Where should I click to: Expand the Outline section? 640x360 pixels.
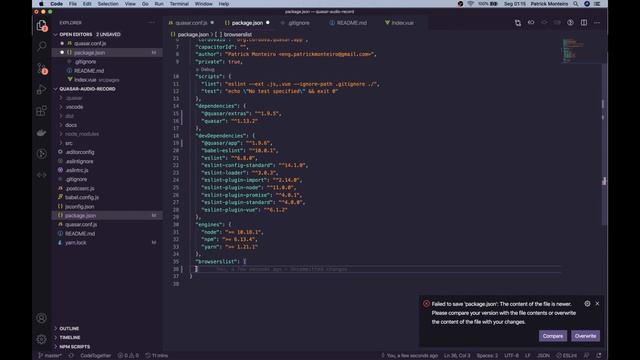[69, 328]
